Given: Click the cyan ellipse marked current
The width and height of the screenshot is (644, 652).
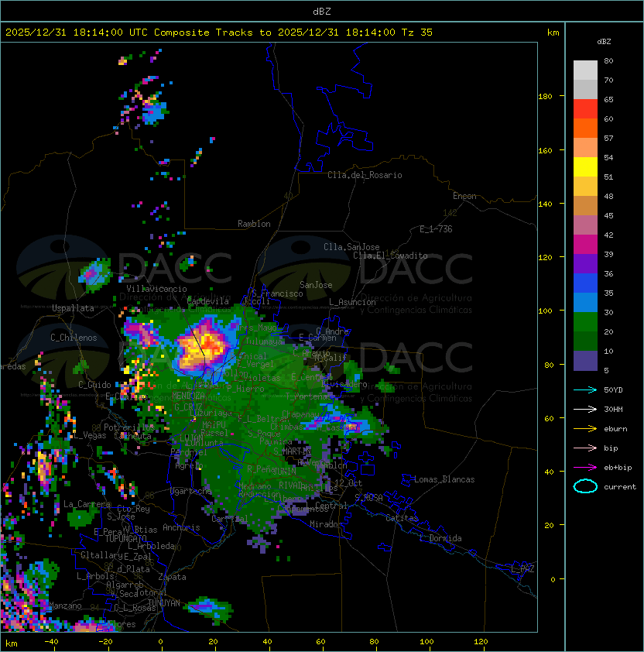Looking at the screenshot, I should (x=585, y=486).
